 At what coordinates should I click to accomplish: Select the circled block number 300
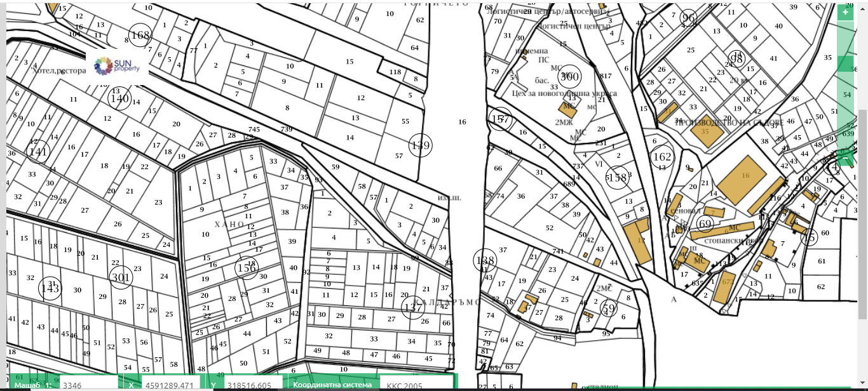(x=569, y=76)
